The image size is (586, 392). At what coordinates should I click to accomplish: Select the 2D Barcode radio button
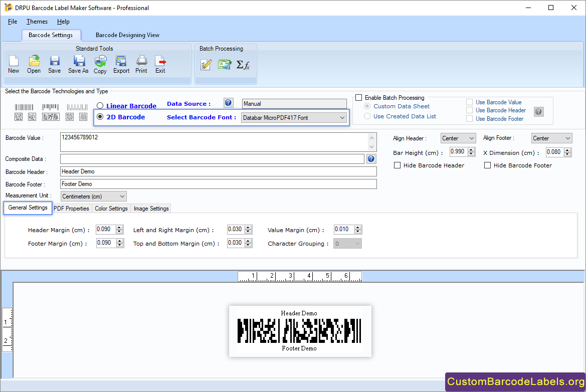click(100, 117)
